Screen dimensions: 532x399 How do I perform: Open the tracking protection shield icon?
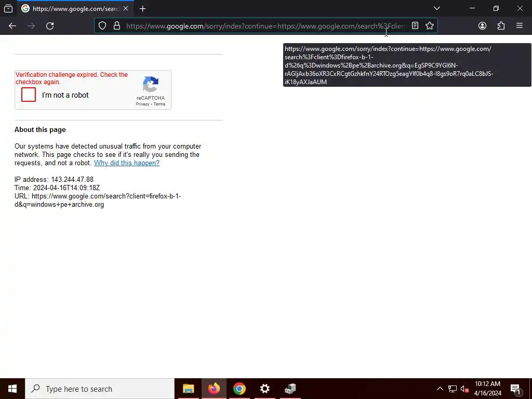(102, 26)
